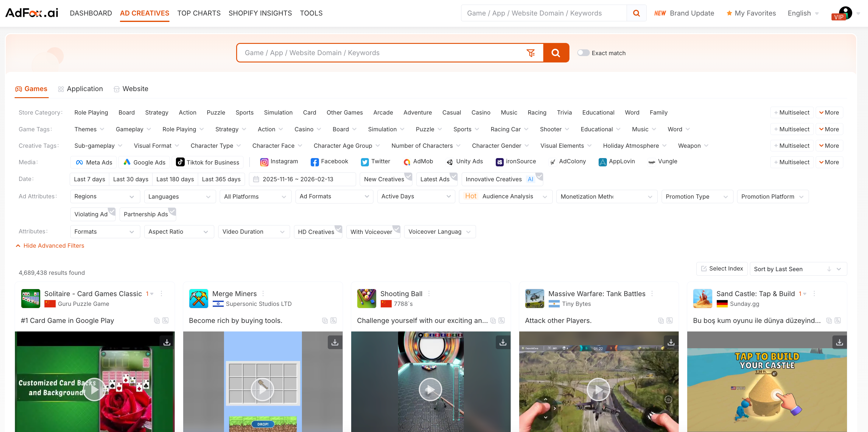This screenshot has height=432, width=868.
Task: Play the Shooting Ball video ad
Action: click(430, 390)
